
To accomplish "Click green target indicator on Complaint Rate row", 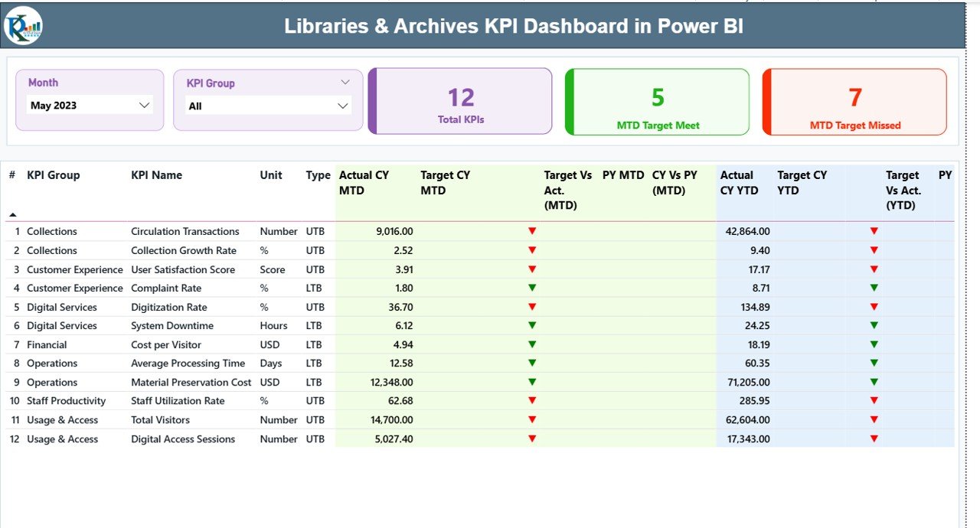I will pos(532,288).
